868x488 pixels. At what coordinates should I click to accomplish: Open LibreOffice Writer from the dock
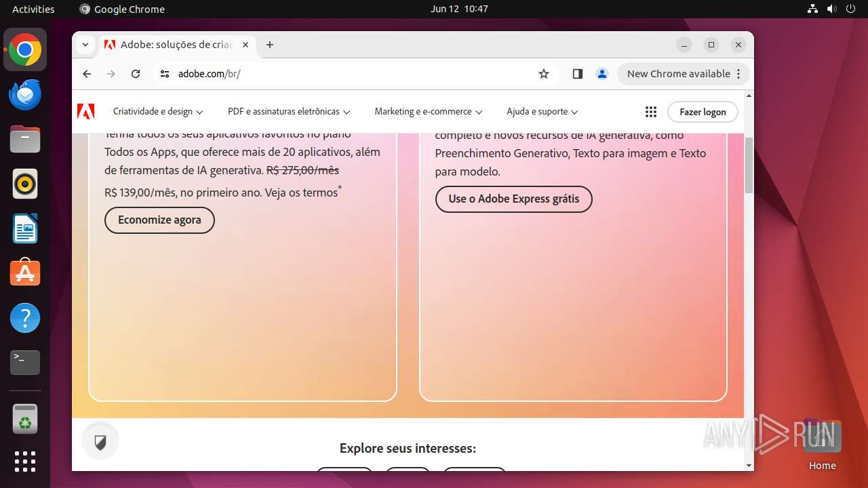25,229
